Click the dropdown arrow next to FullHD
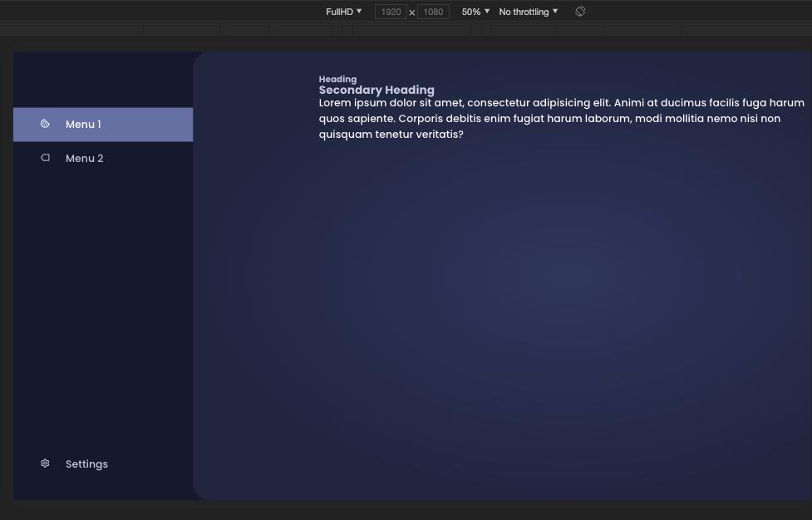The image size is (812, 520). pyautogui.click(x=359, y=12)
